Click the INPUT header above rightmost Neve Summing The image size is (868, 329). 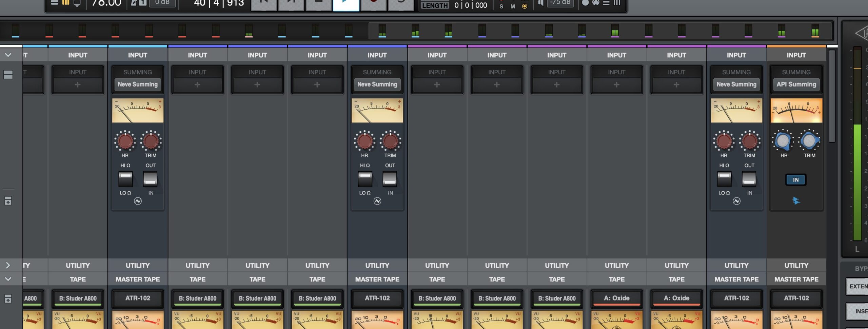tap(736, 55)
